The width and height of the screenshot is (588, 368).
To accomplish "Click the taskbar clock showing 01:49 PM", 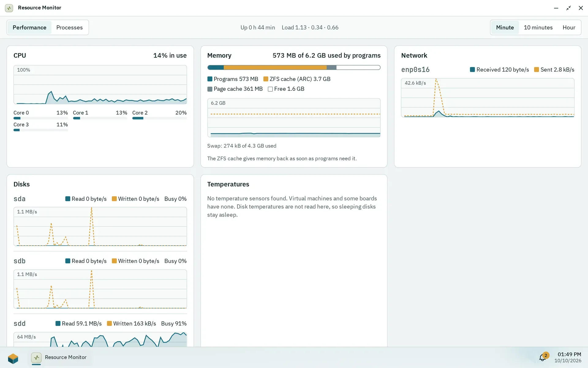I will [568, 357].
